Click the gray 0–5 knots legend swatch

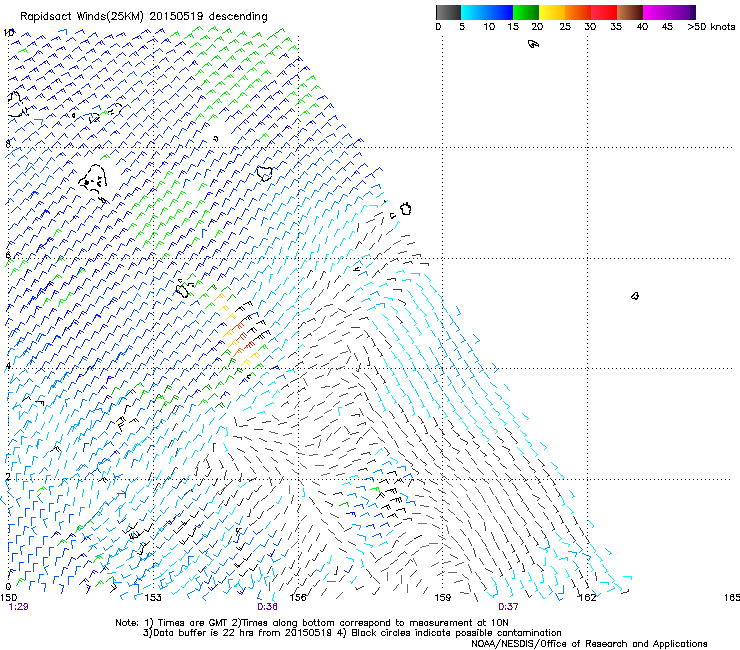click(x=448, y=12)
